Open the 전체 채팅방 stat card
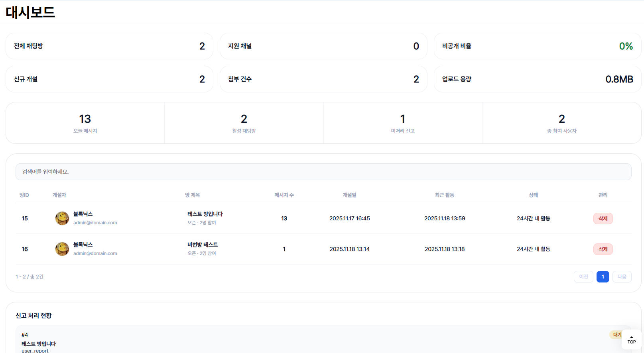Image resolution: width=644 pixels, height=353 pixels. (x=109, y=46)
